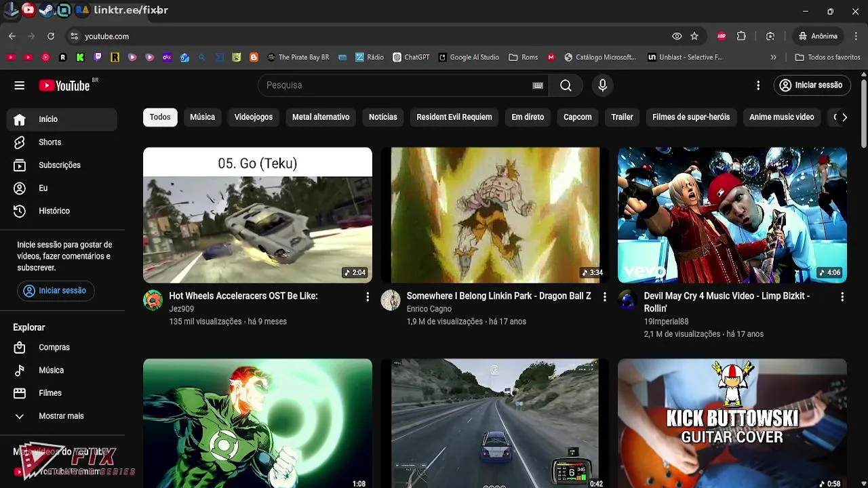Show more category chips with right arrow
This screenshot has height=488, width=868.
(844, 117)
